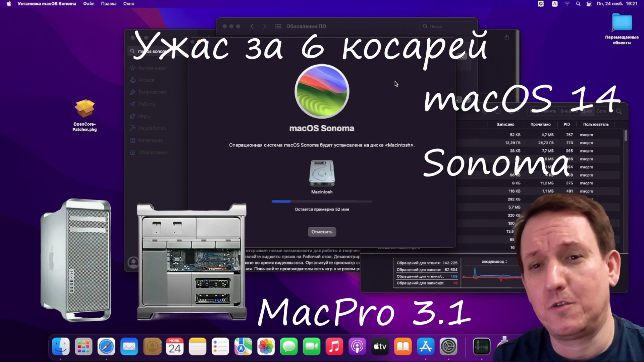Open the App Store icon in the Dock
Screen dimensions: 644x362
coord(426,347)
